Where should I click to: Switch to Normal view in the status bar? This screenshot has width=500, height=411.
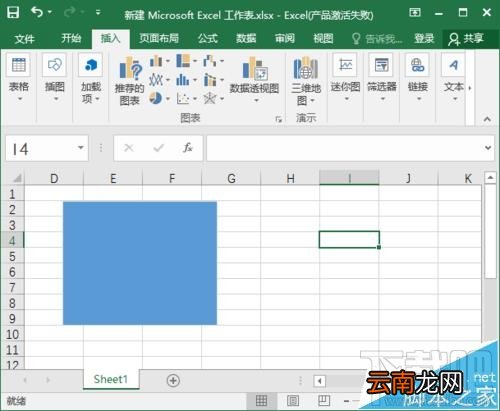[261, 401]
